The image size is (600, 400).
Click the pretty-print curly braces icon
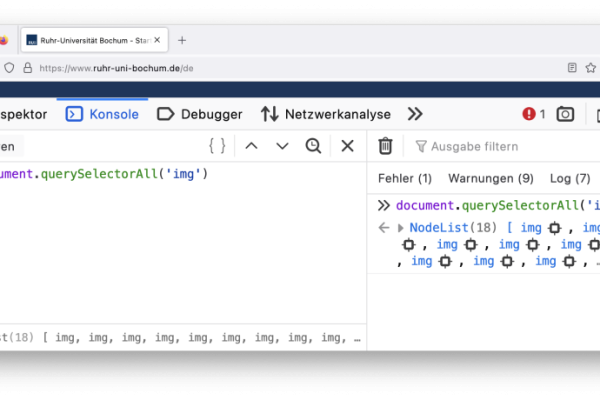[x=217, y=146]
